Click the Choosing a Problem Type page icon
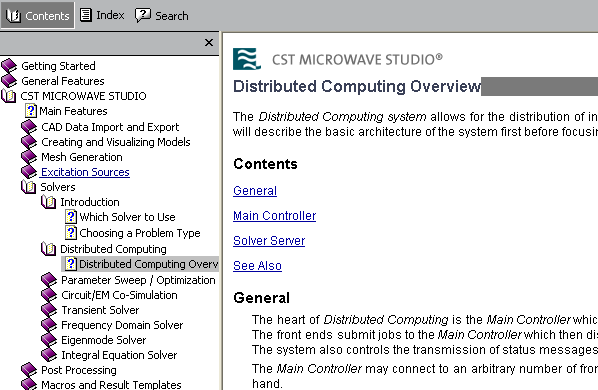 point(71,233)
